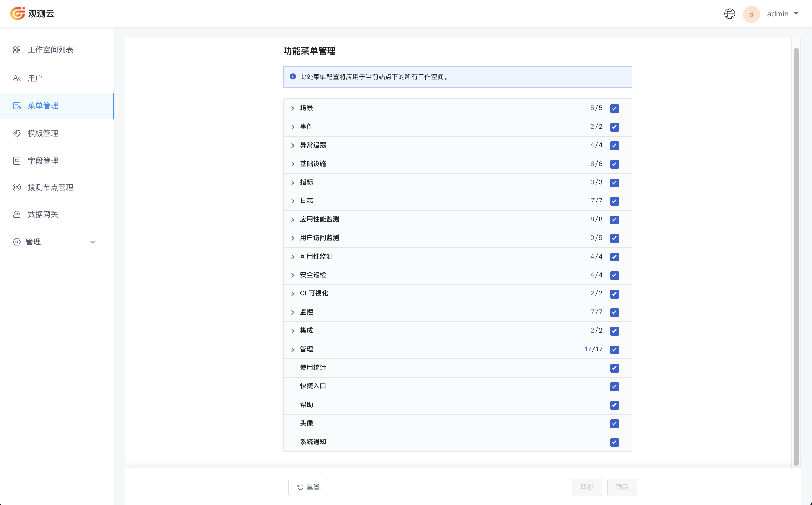This screenshot has height=505, width=812.
Task: Click the 观测云 logo
Action: (x=32, y=14)
